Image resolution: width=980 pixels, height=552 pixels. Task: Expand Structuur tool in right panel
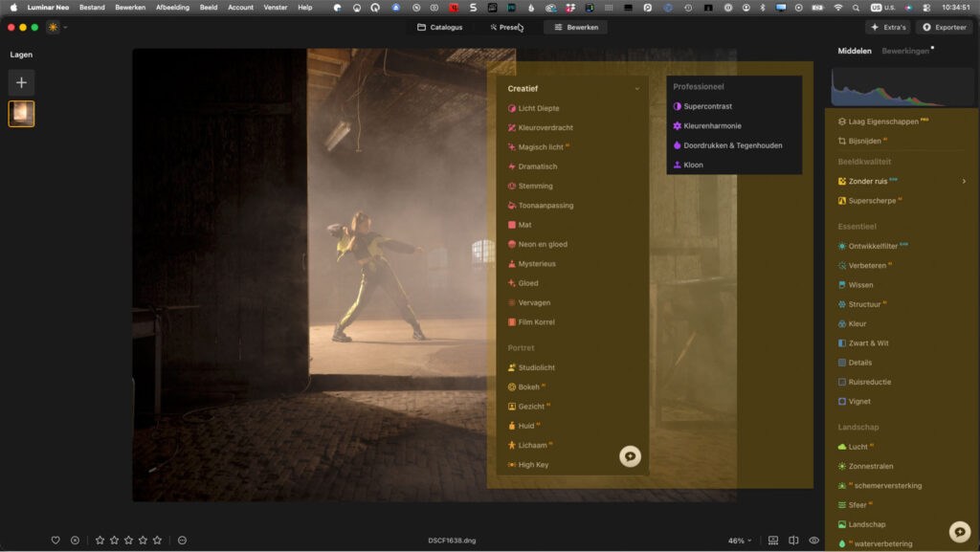(862, 305)
